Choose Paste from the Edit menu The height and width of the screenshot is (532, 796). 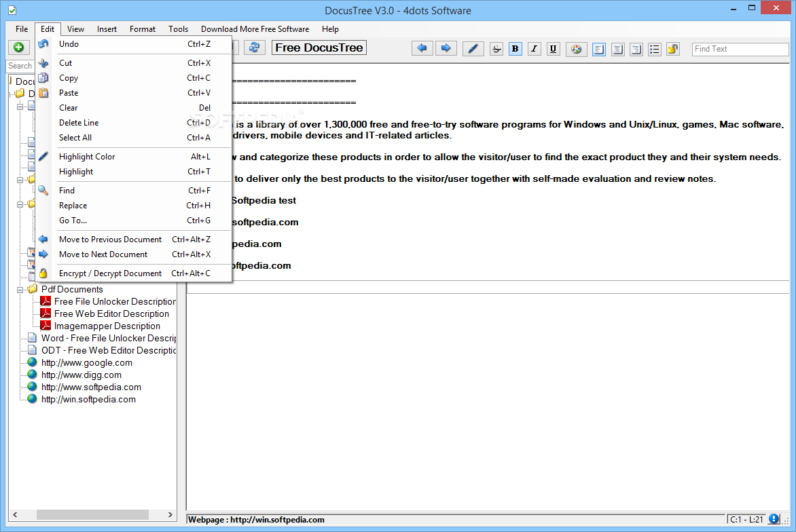(134, 93)
